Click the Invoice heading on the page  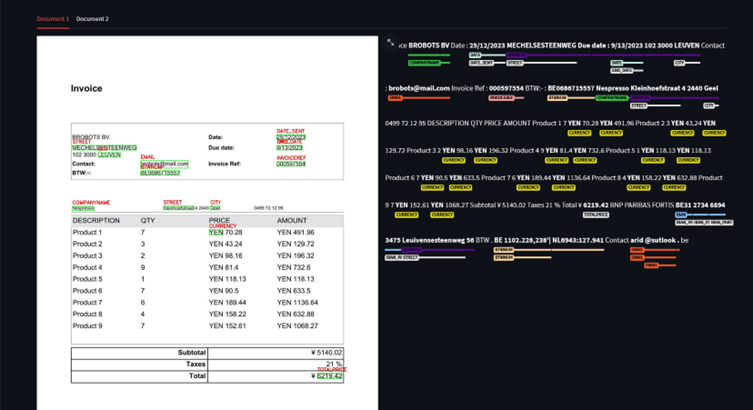click(x=86, y=89)
